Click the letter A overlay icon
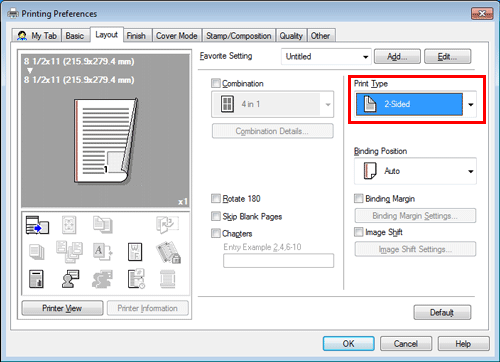 (102, 252)
